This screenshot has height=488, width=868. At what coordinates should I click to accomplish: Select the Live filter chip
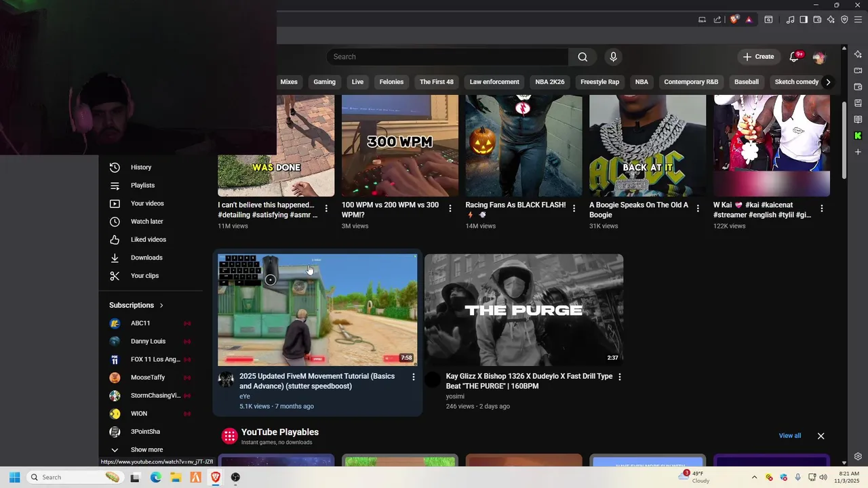(x=357, y=82)
